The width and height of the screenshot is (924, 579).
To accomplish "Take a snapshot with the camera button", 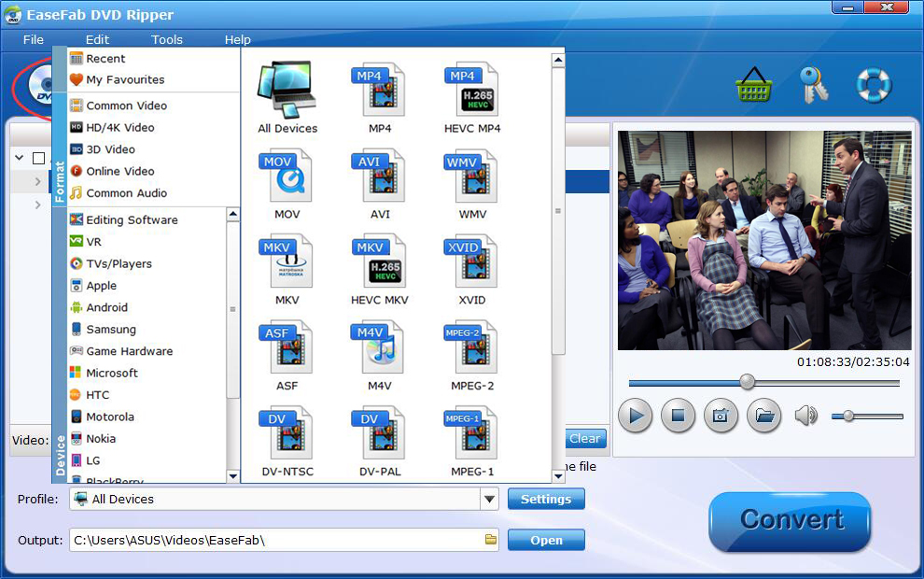I will tap(721, 416).
